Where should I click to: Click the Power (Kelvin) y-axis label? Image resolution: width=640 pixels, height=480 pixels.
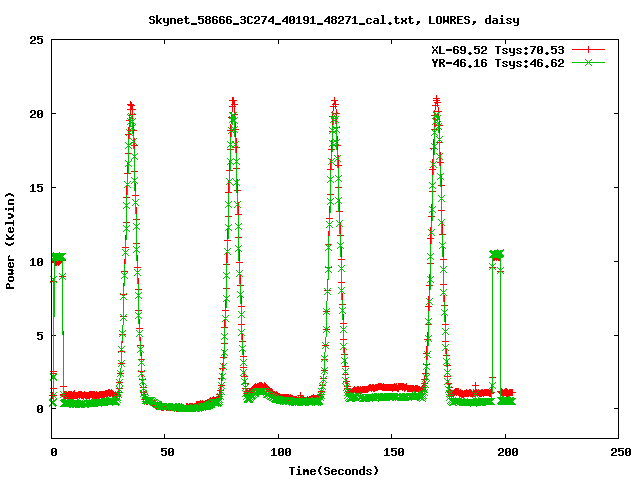click(10, 241)
